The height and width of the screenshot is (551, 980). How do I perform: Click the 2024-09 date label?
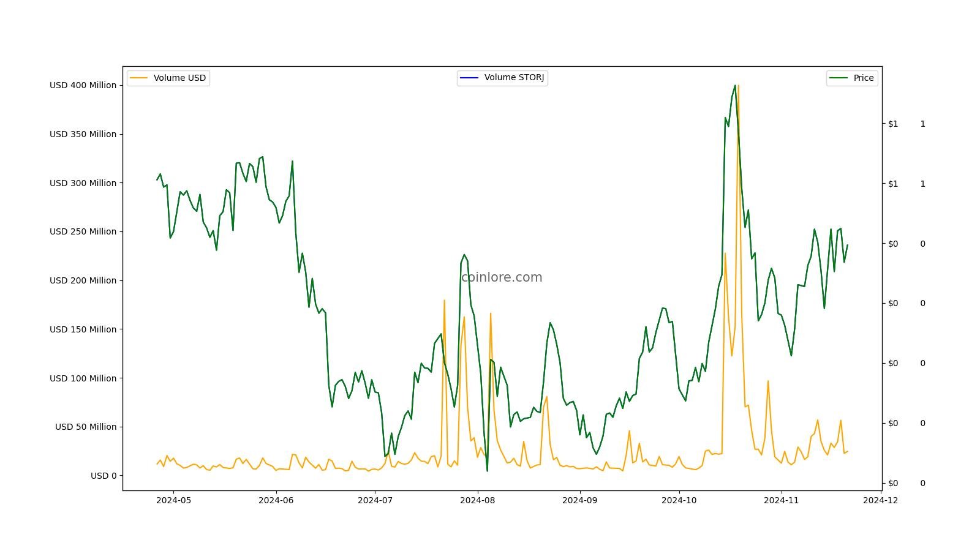tap(580, 500)
